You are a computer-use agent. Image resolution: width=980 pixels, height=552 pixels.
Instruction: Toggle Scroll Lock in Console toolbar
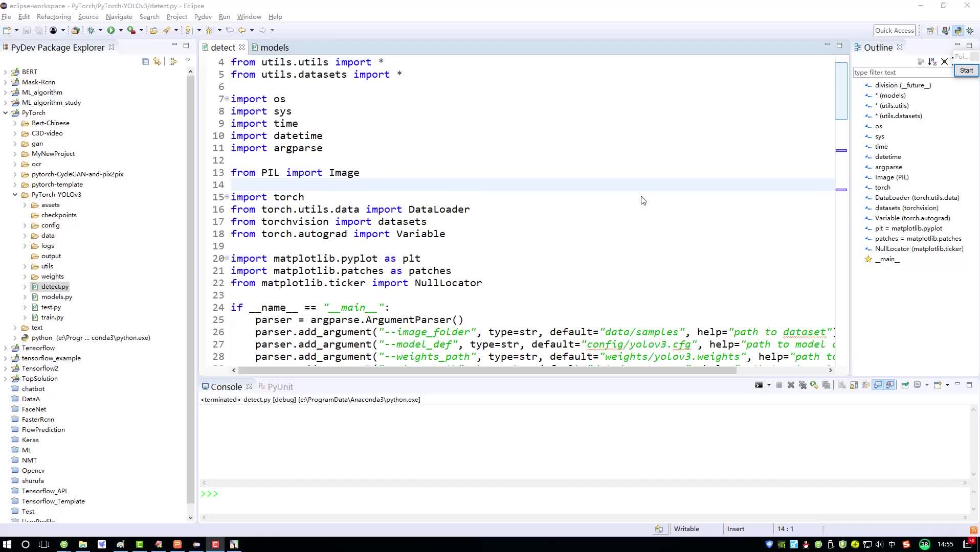854,385
